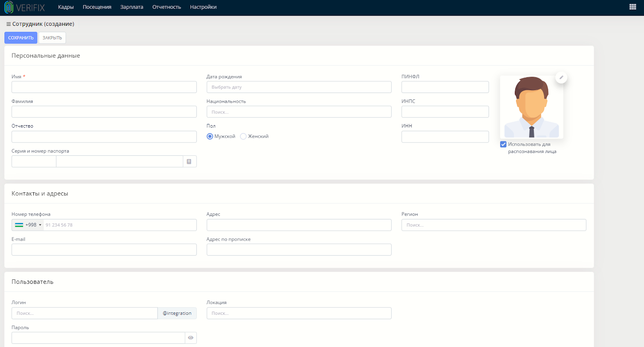Click the Адрес input field
Screen dimensions: 644x347
pos(299,225)
